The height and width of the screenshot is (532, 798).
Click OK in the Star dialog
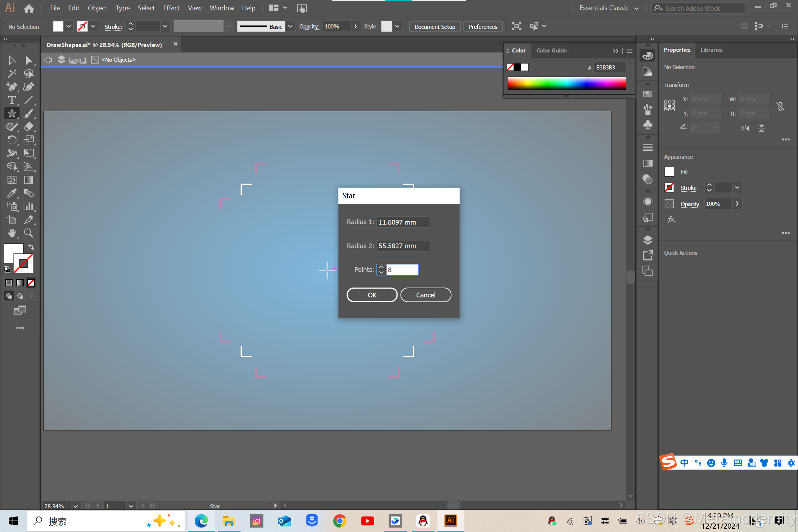372,295
